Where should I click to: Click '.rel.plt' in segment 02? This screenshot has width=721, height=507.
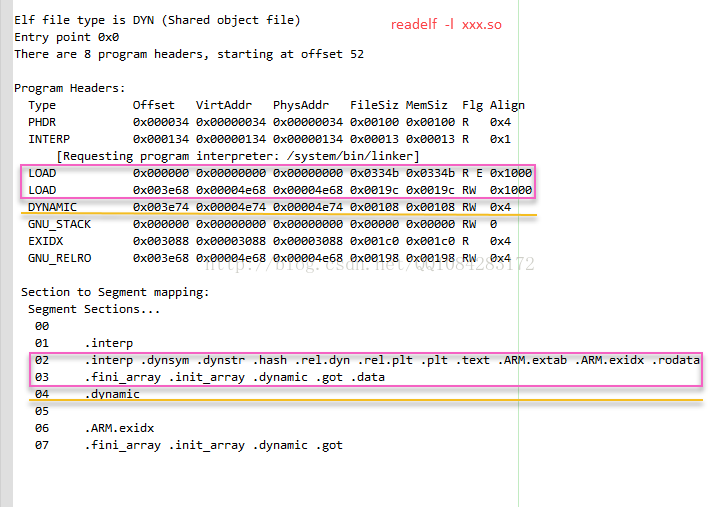385,360
